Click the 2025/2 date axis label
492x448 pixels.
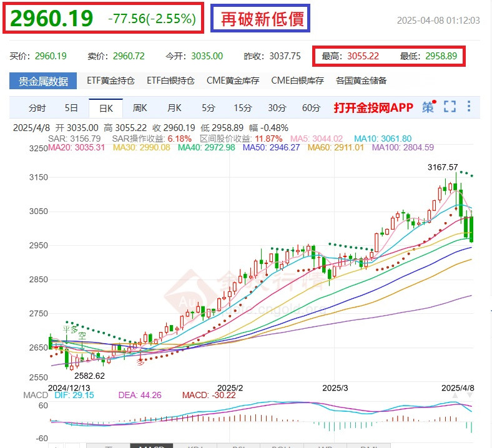click(230, 388)
